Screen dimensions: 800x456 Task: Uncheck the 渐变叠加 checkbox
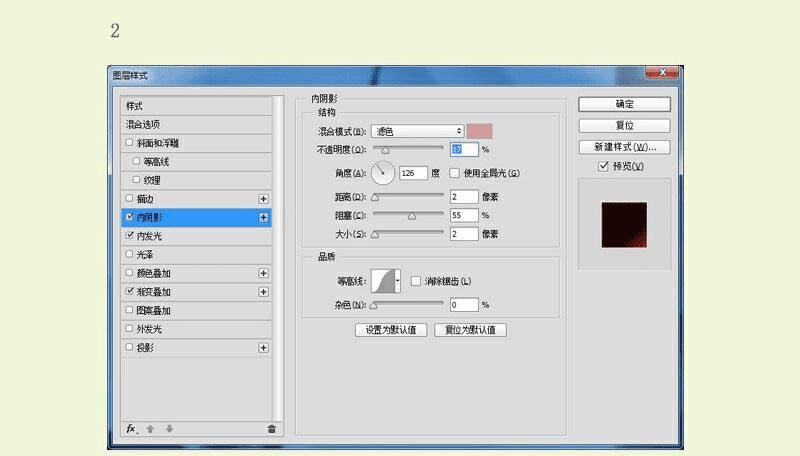click(x=129, y=291)
